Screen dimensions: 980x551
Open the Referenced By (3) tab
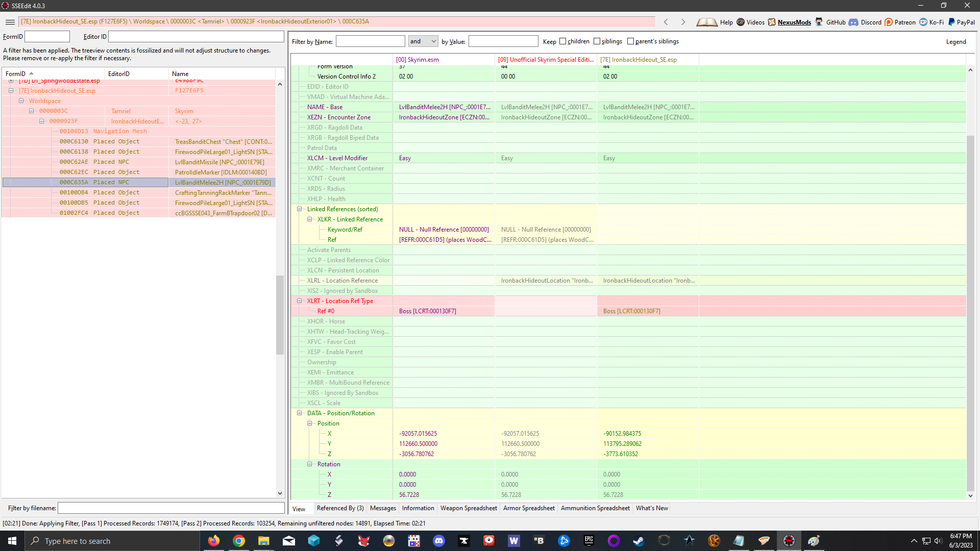pyautogui.click(x=340, y=508)
